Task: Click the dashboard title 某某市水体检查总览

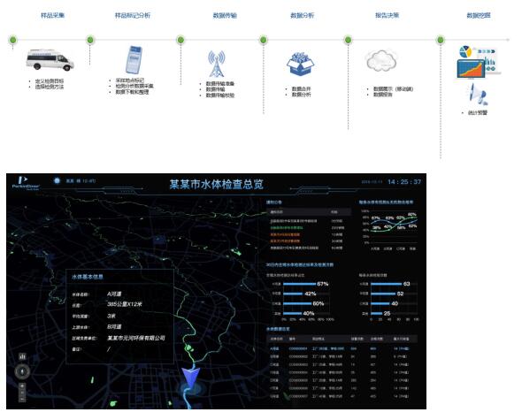Action: (217, 184)
